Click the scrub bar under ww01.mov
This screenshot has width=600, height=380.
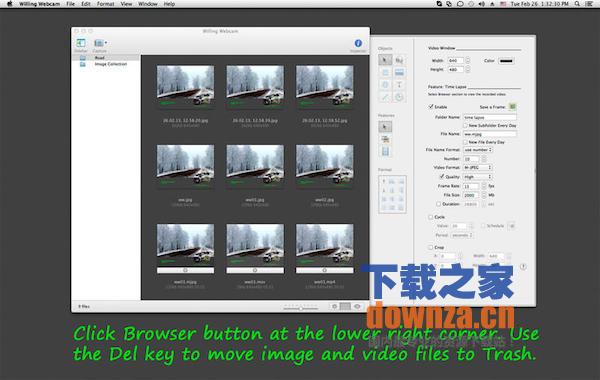(255, 270)
